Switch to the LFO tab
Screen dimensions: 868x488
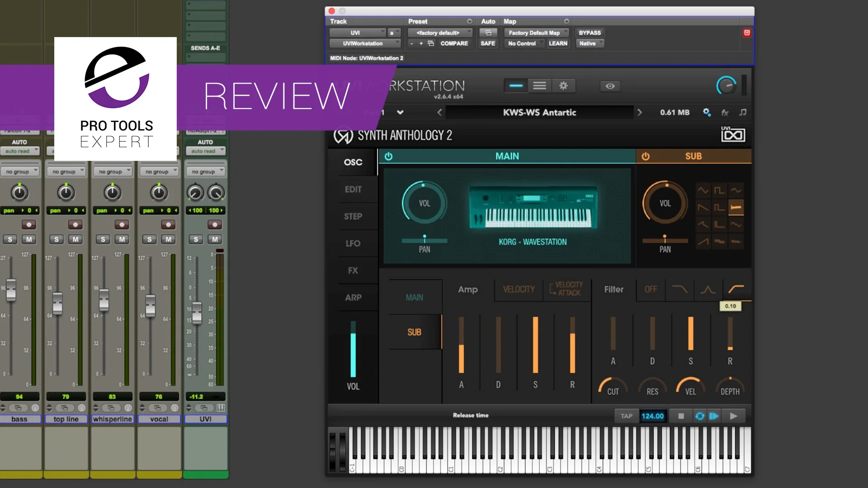coord(354,243)
